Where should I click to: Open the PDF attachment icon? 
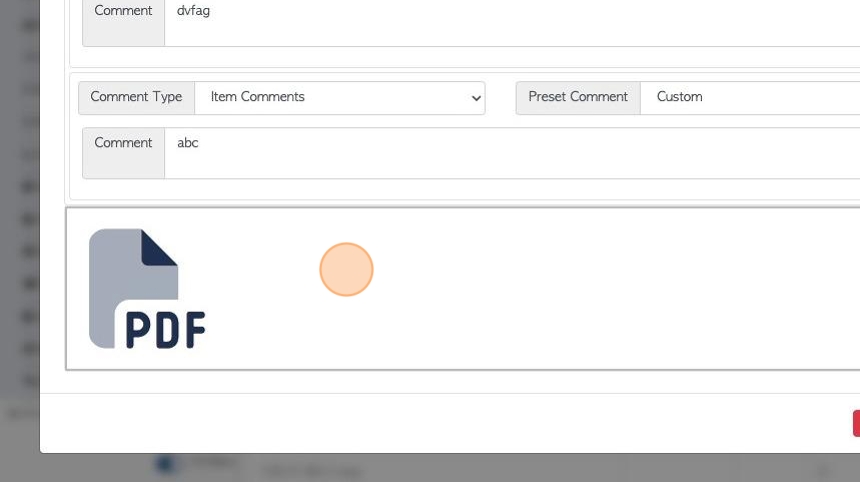[147, 289]
